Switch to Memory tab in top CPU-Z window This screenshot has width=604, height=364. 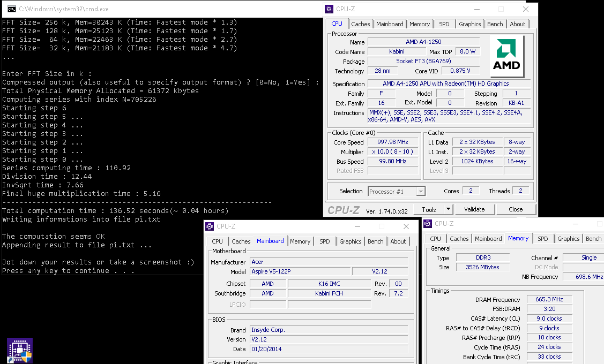pos(420,24)
